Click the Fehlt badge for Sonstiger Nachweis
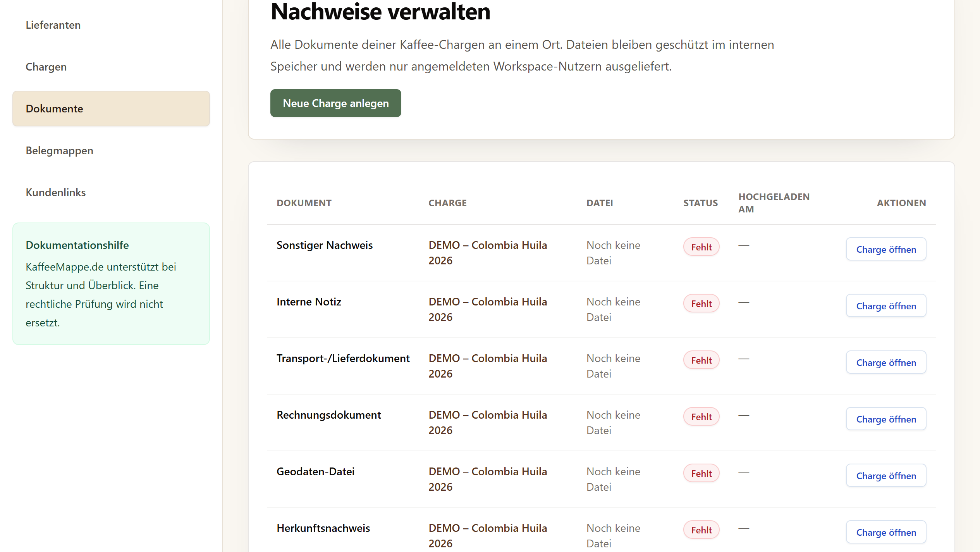The image size is (980, 552). click(x=701, y=247)
